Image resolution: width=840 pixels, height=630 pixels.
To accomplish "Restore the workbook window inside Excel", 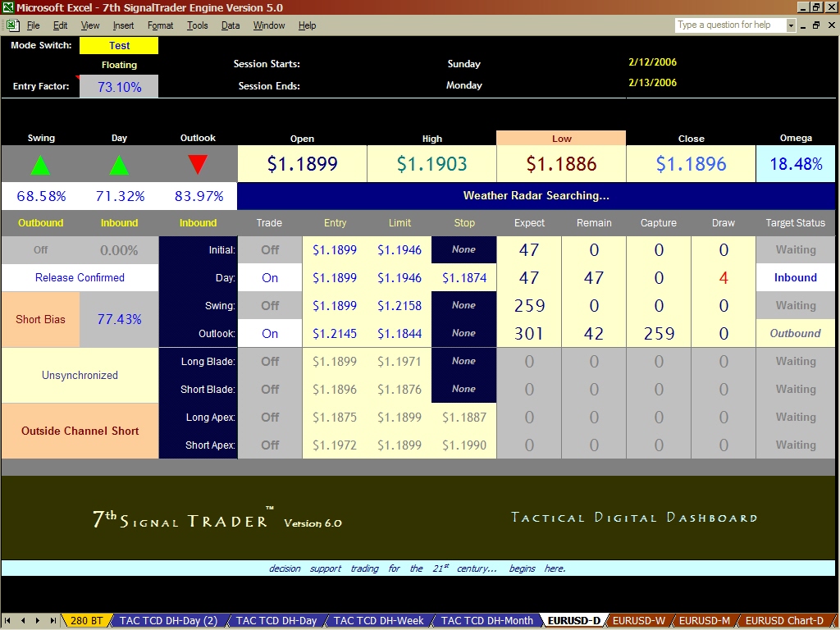I will (x=816, y=25).
